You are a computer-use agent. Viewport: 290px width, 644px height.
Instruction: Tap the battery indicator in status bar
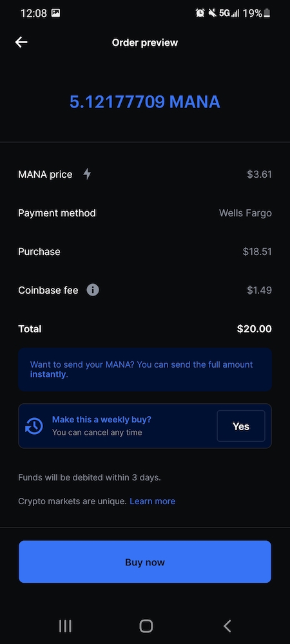267,13
